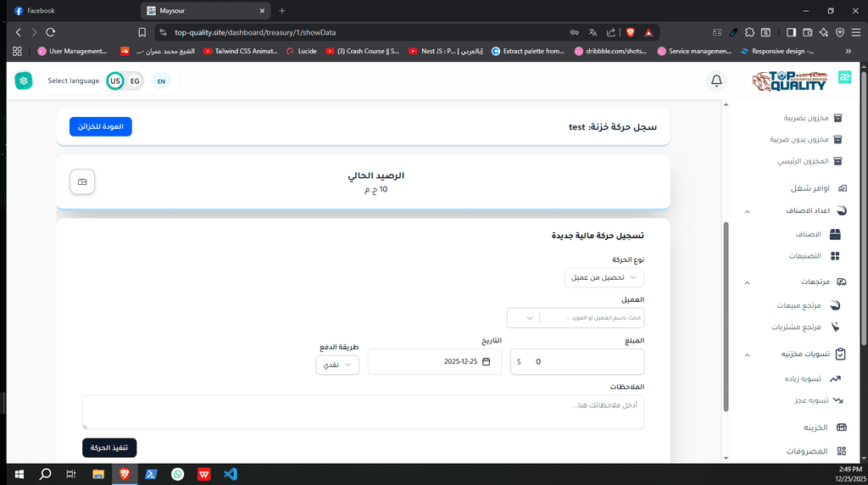Click the translate page icon
Image resolution: width=868 pixels, height=485 pixels.
593,33
